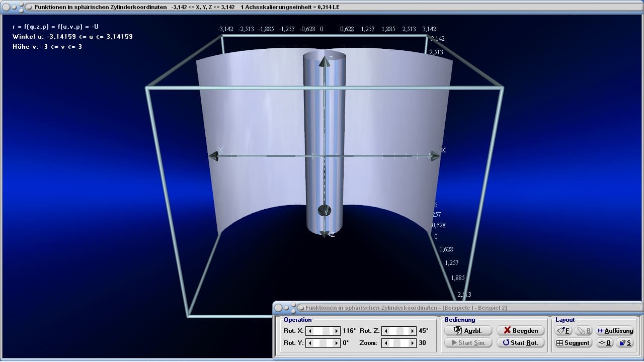Click the Zoom value '30'
This screenshot has width=644, height=362.
point(422,343)
